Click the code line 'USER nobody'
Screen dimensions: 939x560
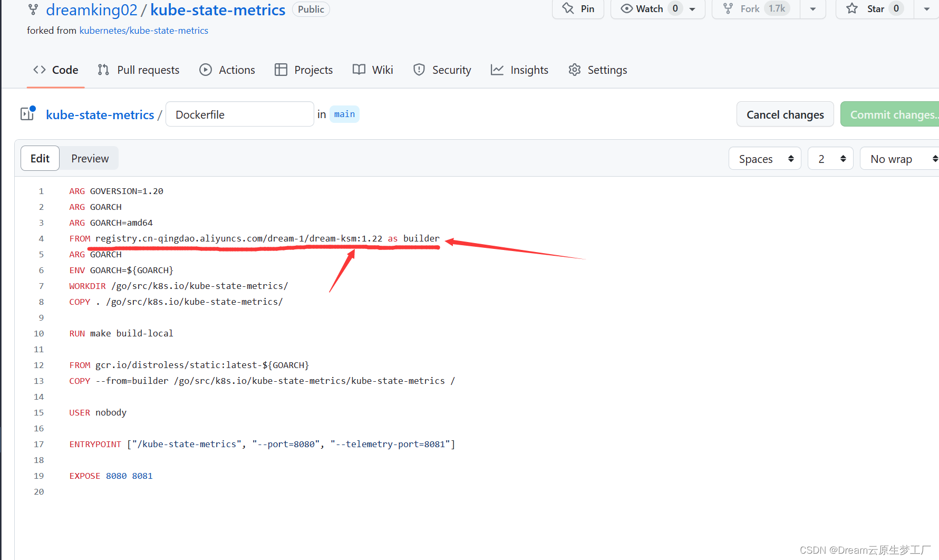(98, 412)
